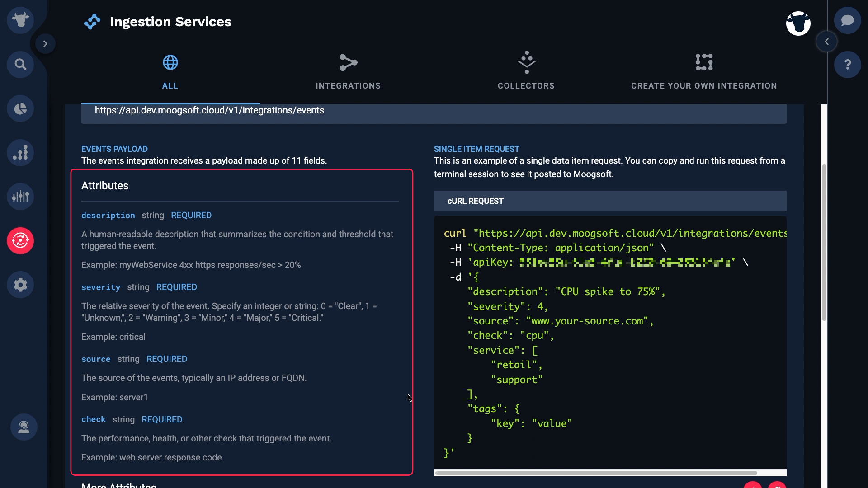The width and height of the screenshot is (868, 488).
Task: Select the Create Your Own Integration icon
Action: [704, 62]
